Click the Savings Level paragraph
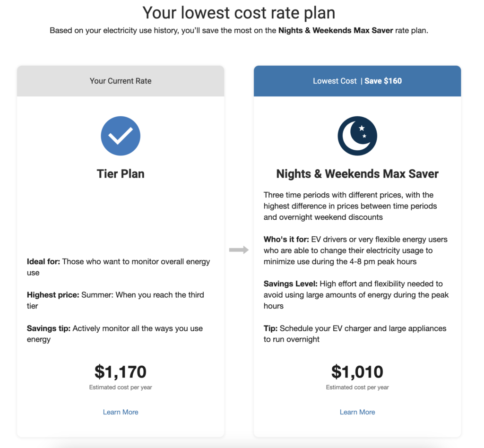Viewport: 484px width, 448px height. coord(356,295)
